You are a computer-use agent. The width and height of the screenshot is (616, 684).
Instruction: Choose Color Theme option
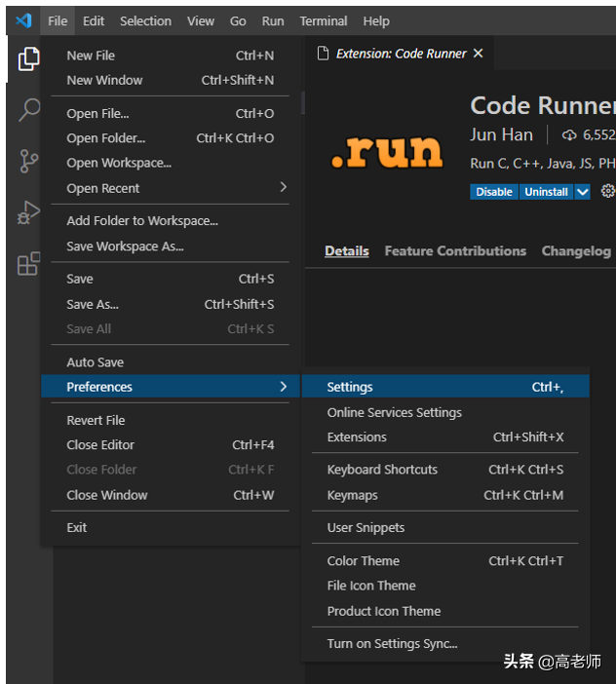tap(445, 560)
